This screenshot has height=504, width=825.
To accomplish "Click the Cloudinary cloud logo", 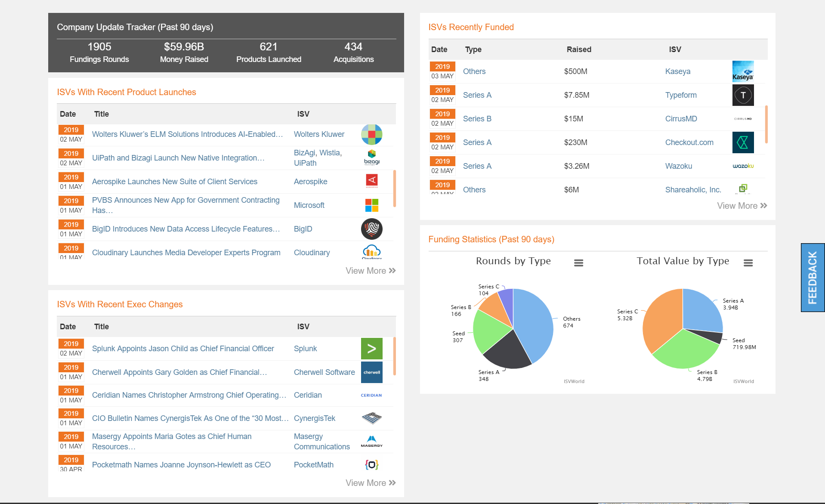I will 371,252.
